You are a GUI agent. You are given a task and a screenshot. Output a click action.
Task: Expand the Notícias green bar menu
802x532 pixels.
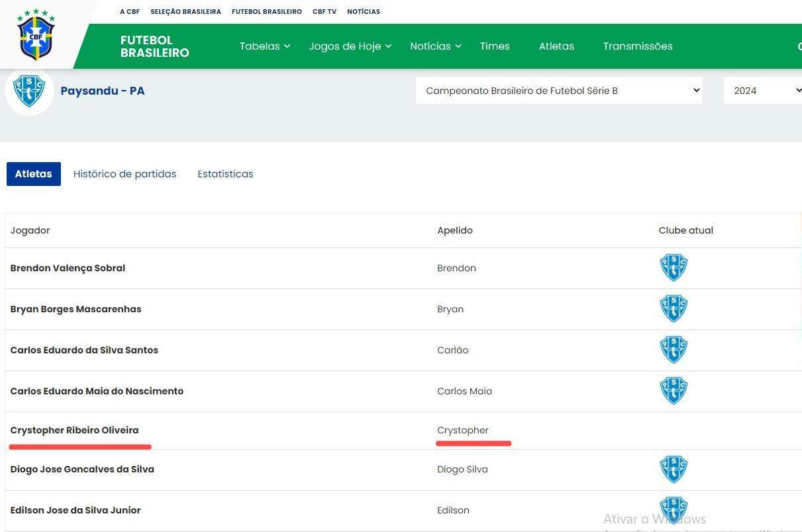[435, 46]
